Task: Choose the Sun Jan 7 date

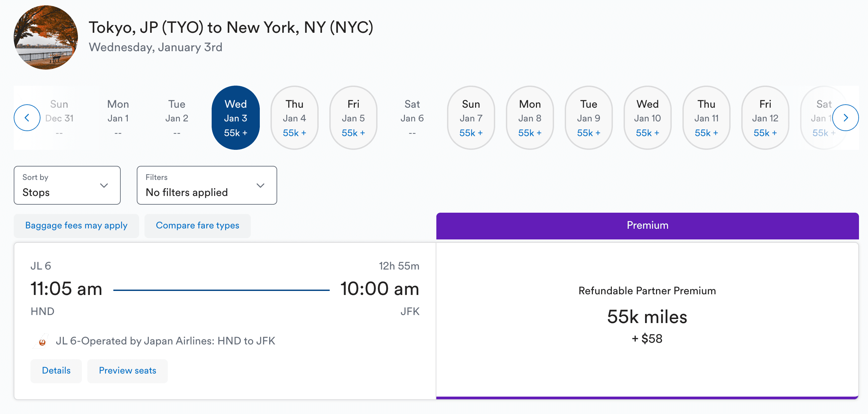Action: point(471,118)
